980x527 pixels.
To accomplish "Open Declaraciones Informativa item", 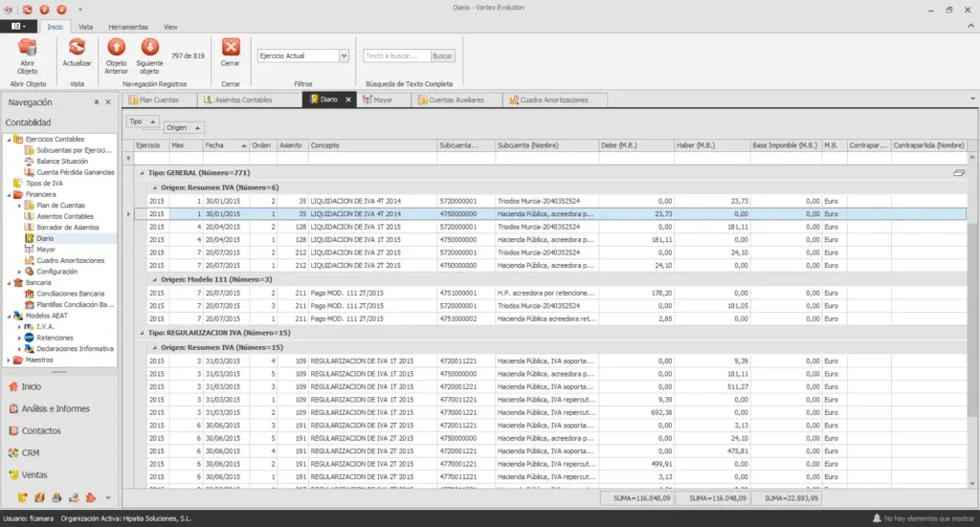I will click(75, 349).
